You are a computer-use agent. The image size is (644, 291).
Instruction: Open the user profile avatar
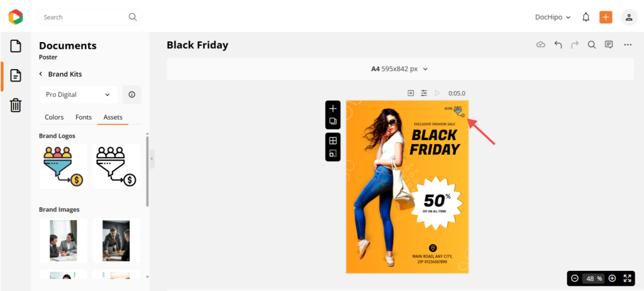[x=629, y=17]
